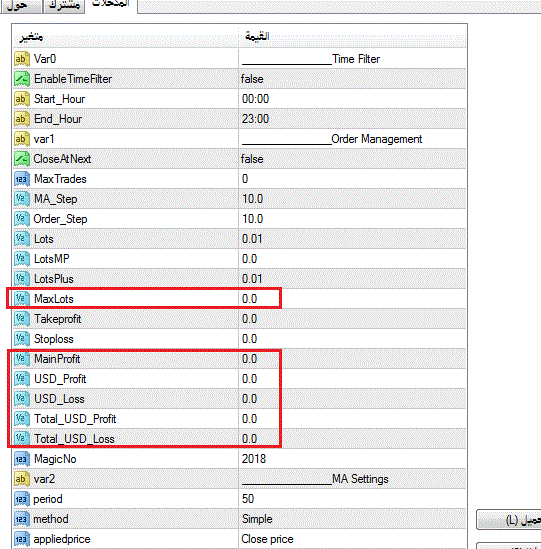This screenshot has height=549, width=541.
Task: Click the string icon beside var2
Action: [x=21, y=479]
